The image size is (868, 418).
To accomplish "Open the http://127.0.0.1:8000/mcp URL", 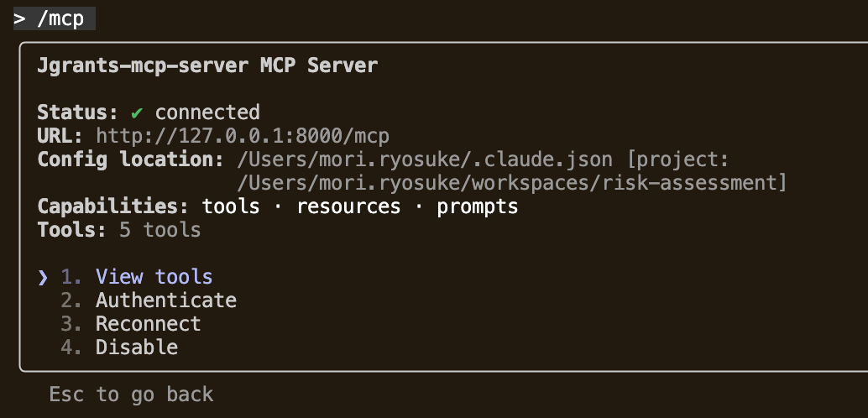I will coord(243,136).
